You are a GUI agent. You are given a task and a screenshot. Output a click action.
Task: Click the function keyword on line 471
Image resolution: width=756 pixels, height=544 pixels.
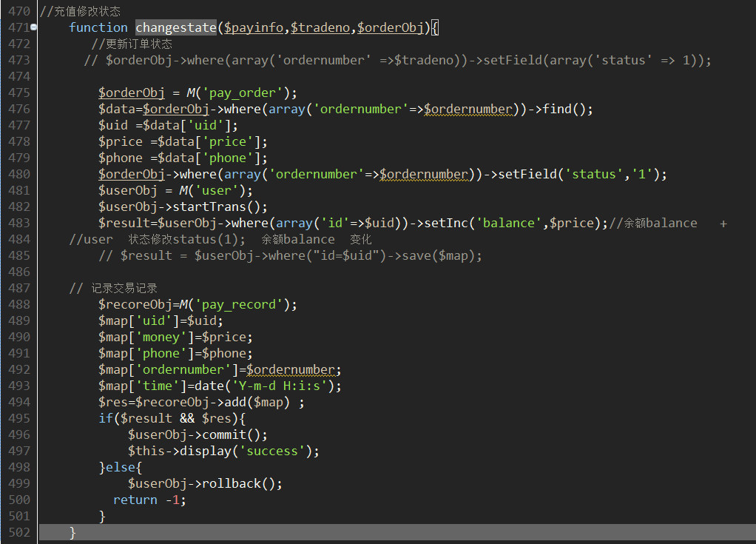(x=98, y=27)
